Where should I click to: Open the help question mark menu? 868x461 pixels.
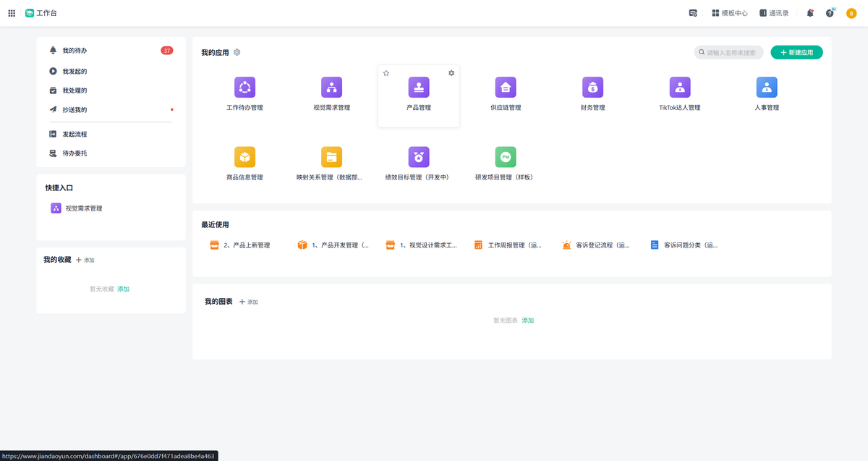click(830, 13)
